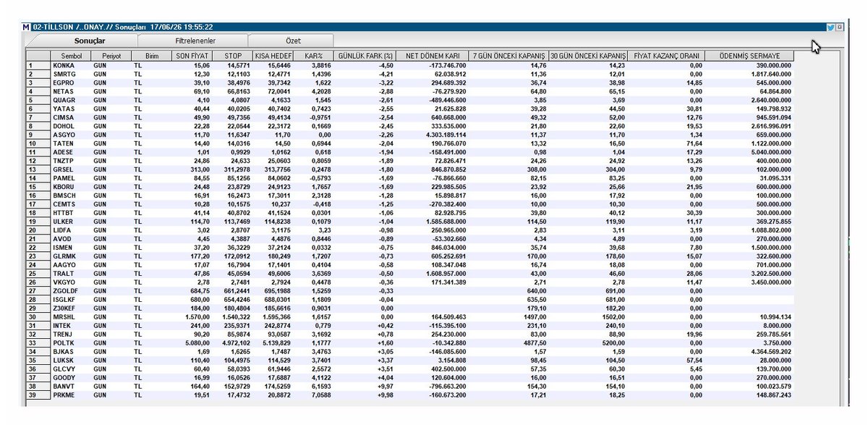Click the ÖDENMİŞ SERMAYE column header
Screen dimensions: 868x425
[749, 56]
